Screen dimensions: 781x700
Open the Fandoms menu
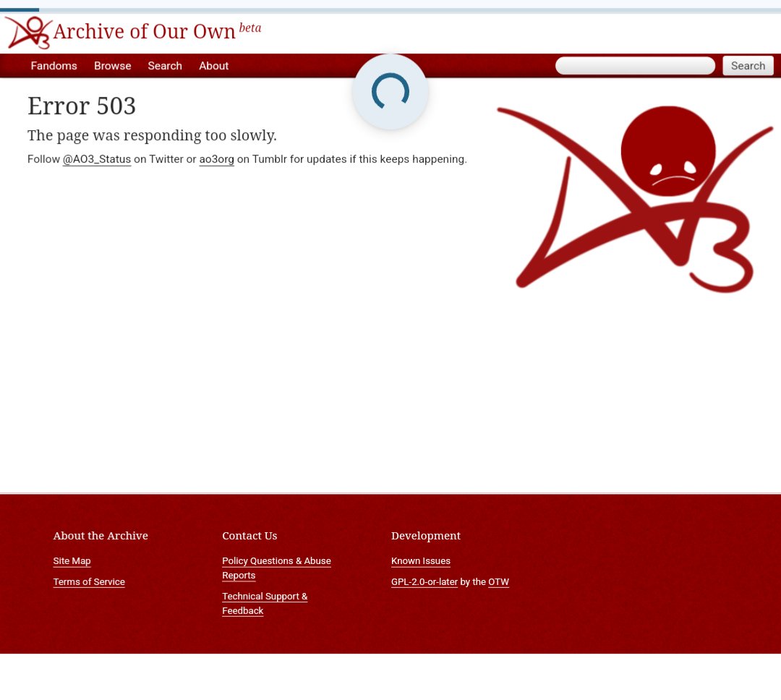(x=54, y=66)
